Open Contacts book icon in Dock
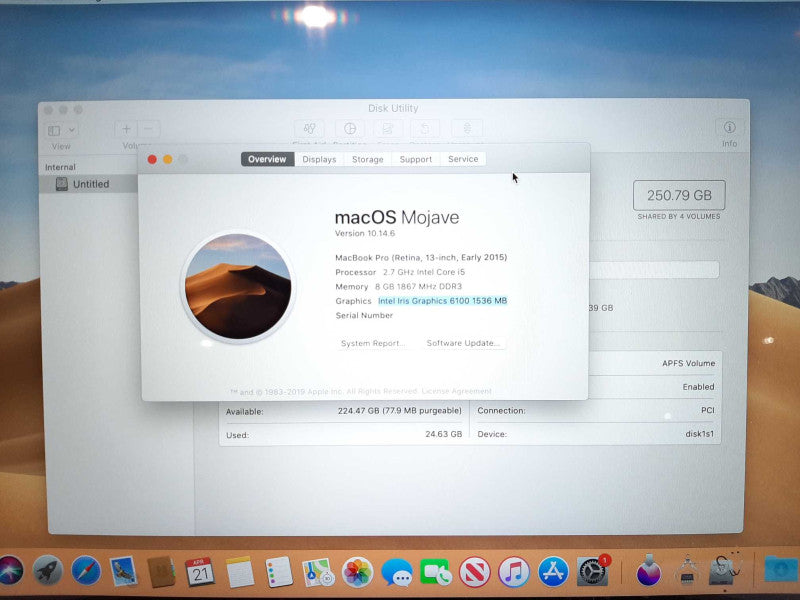 pyautogui.click(x=161, y=571)
